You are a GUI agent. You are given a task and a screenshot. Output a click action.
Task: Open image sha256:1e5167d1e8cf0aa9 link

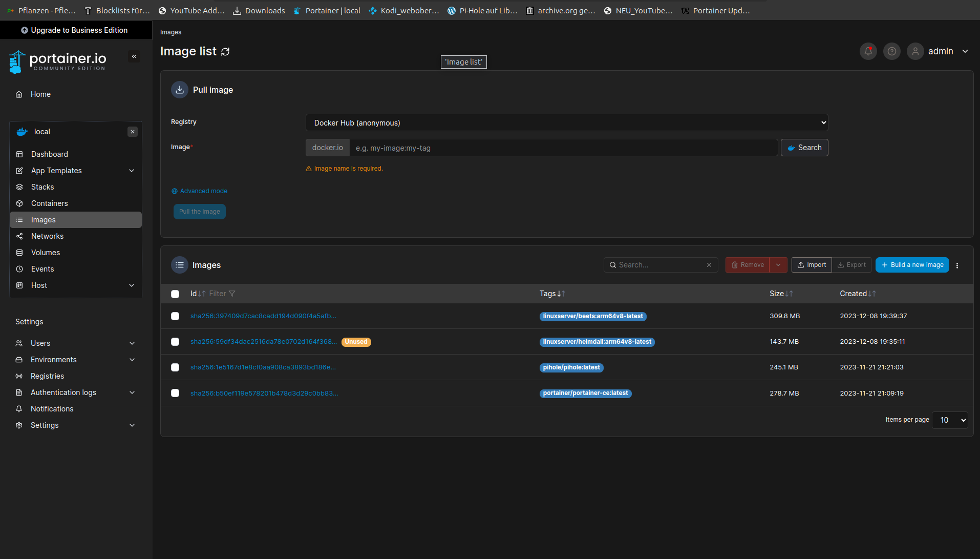pyautogui.click(x=263, y=367)
